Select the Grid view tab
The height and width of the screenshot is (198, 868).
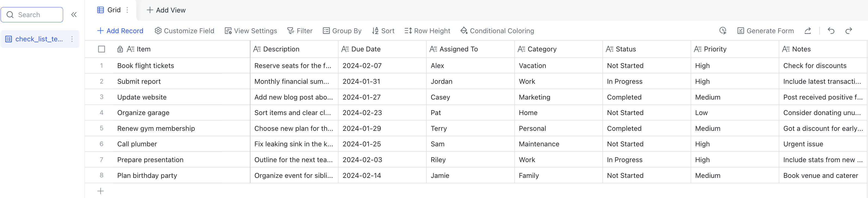(109, 10)
